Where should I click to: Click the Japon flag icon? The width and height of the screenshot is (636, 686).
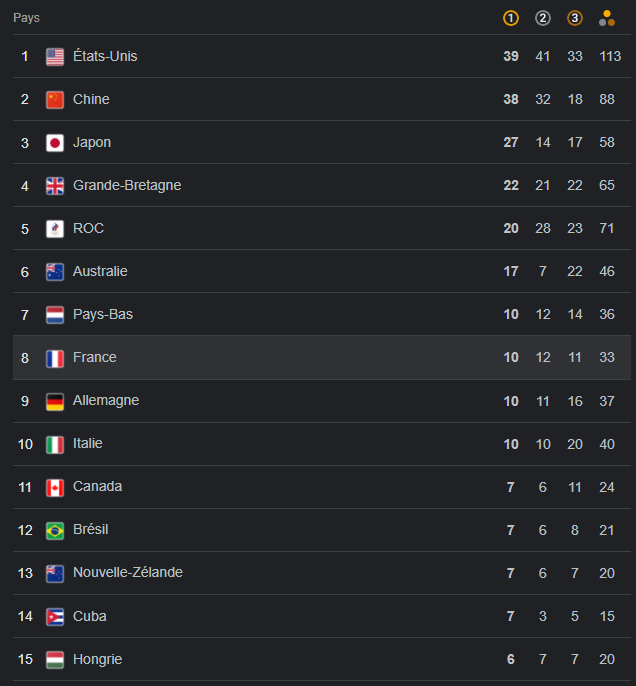[55, 143]
